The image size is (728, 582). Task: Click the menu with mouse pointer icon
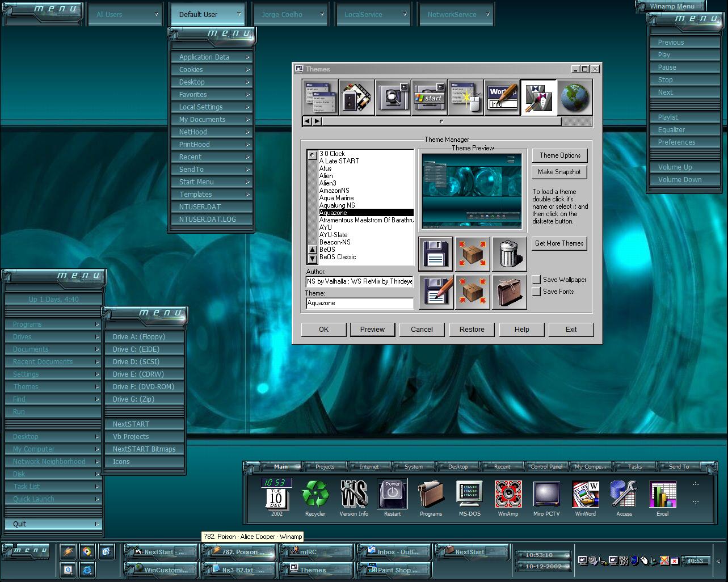[465, 98]
